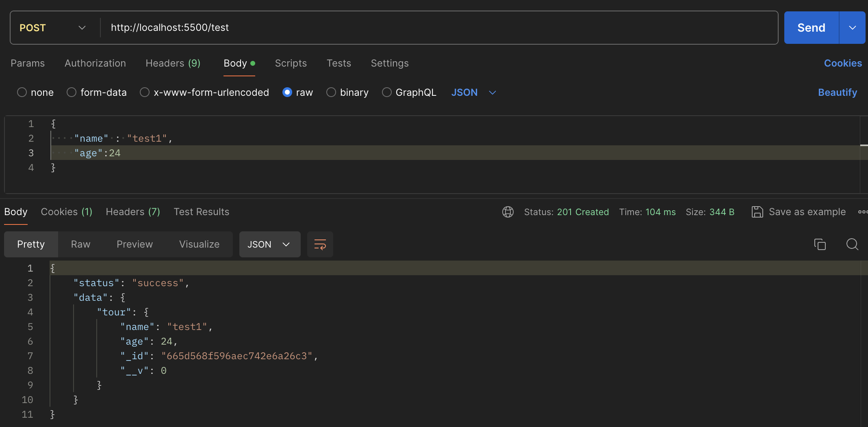Switch response view to Raw
The height and width of the screenshot is (427, 868).
point(80,244)
